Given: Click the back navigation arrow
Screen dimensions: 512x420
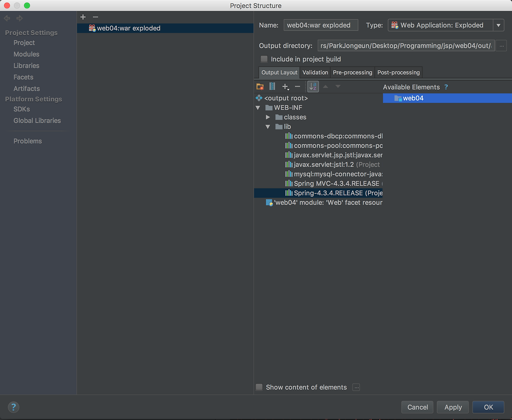Looking at the screenshot, I should (x=7, y=18).
